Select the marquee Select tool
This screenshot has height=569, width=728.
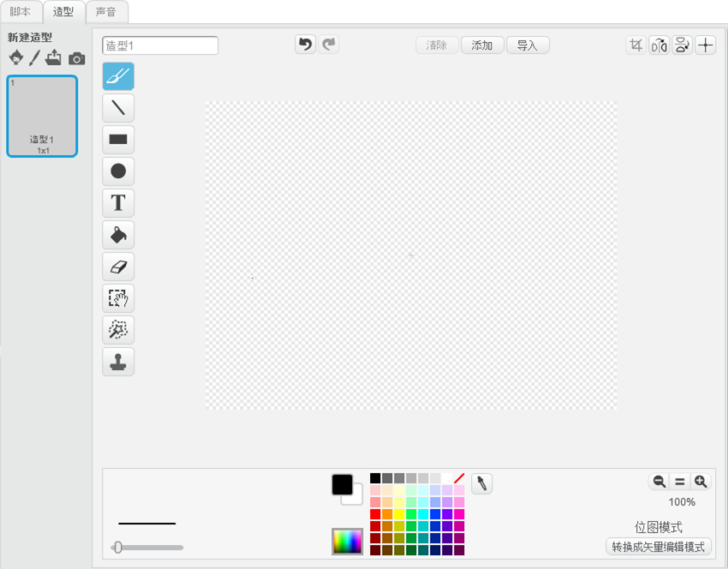(118, 298)
